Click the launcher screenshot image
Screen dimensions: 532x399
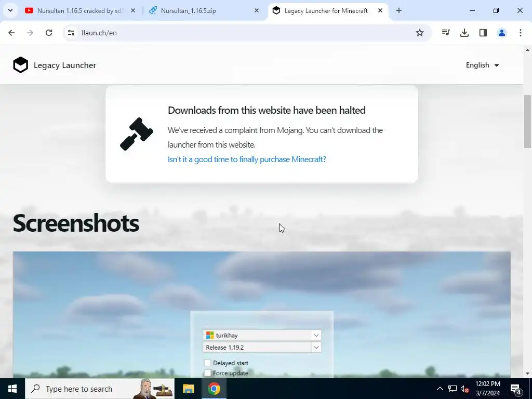(262, 315)
